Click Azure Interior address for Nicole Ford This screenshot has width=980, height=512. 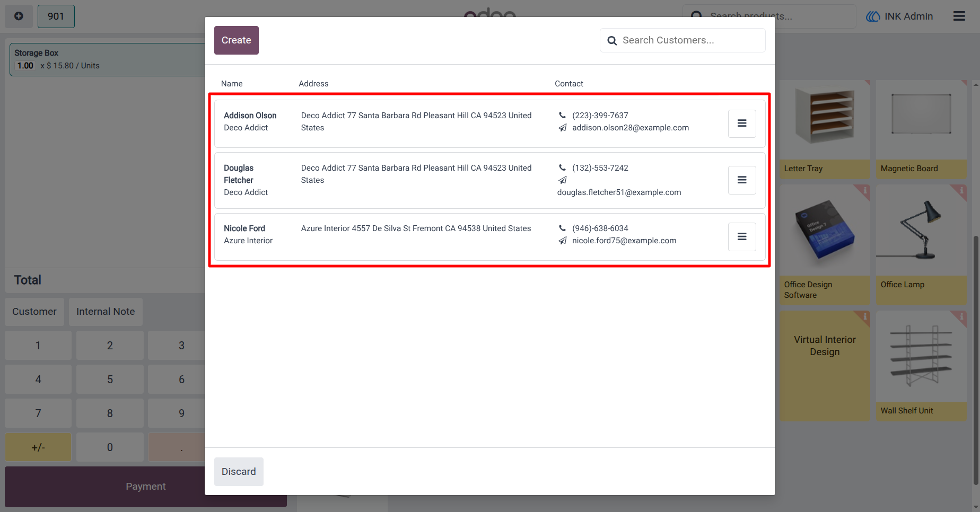pos(416,228)
